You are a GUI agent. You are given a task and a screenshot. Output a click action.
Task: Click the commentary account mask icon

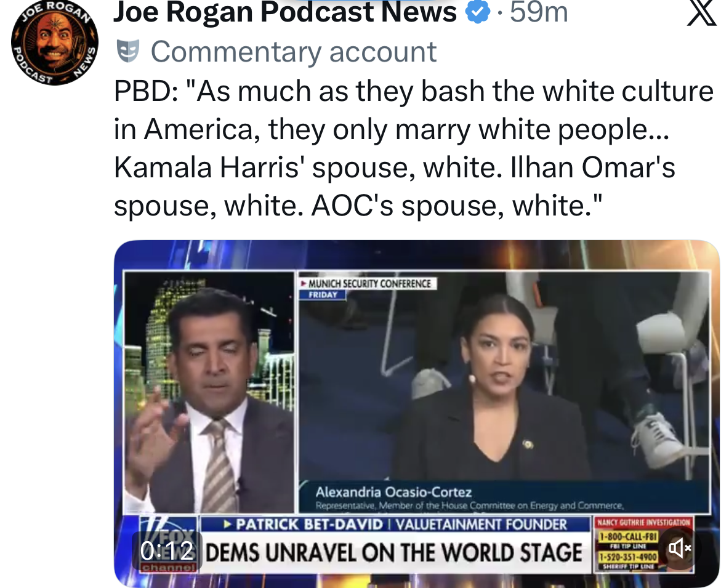click(x=128, y=51)
